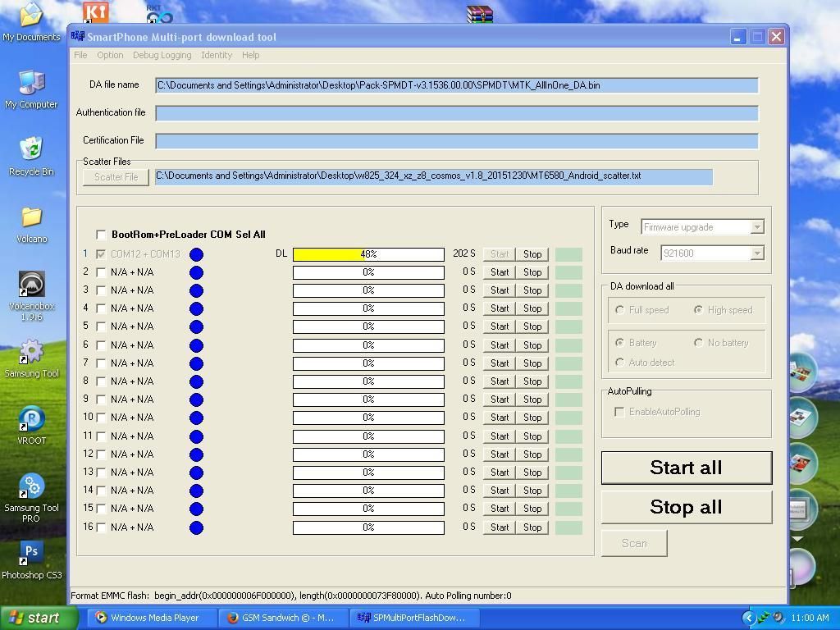Viewport: 840px width, 630px height.
Task: Open the Type Firmware upgrade dropdown
Action: pos(756,227)
